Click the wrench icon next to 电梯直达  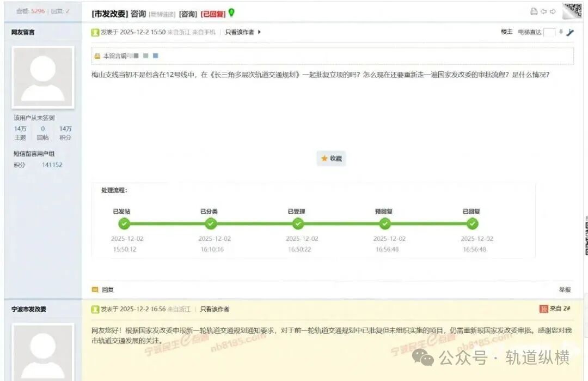[571, 33]
